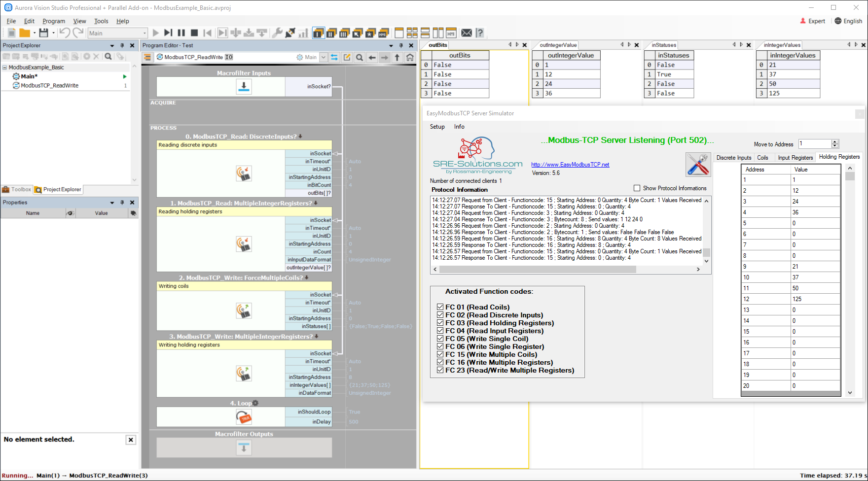Open the Tools menu

pos(101,21)
